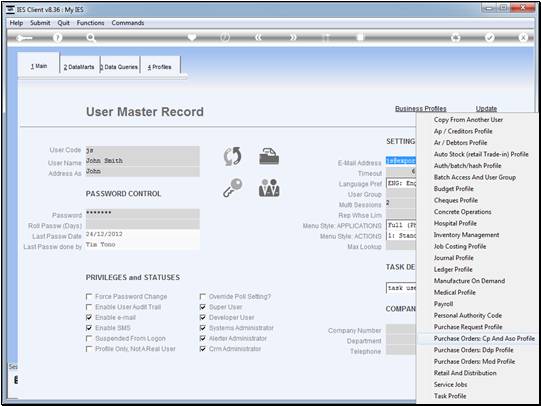
Task: Click the circular refresh arrows icon
Action: tap(233, 156)
